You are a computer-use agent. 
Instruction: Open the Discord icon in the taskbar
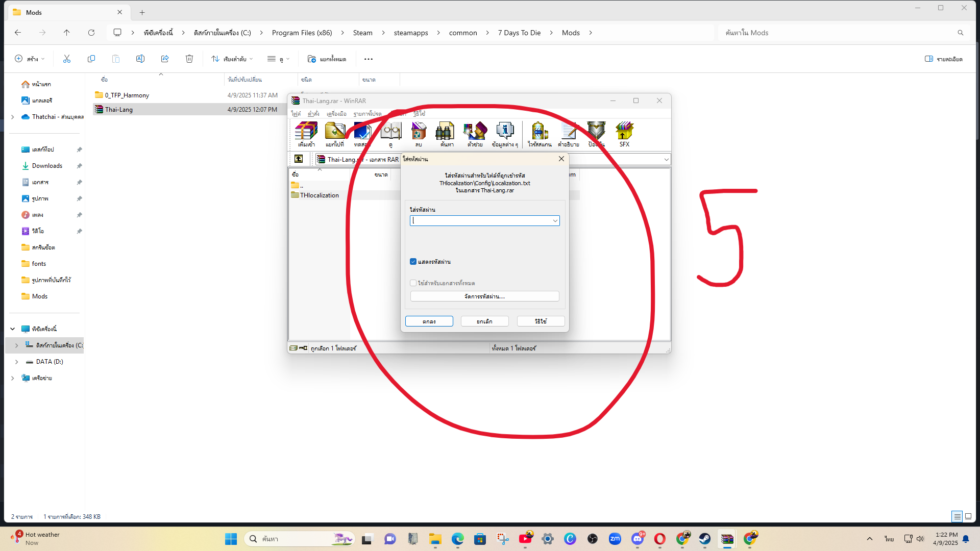pyautogui.click(x=638, y=539)
